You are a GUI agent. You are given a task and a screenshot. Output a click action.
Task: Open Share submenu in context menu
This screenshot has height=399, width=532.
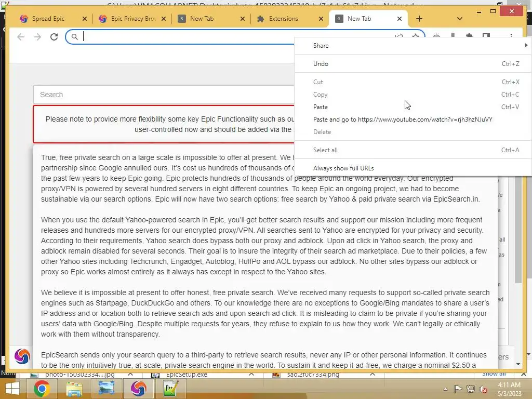(413, 46)
